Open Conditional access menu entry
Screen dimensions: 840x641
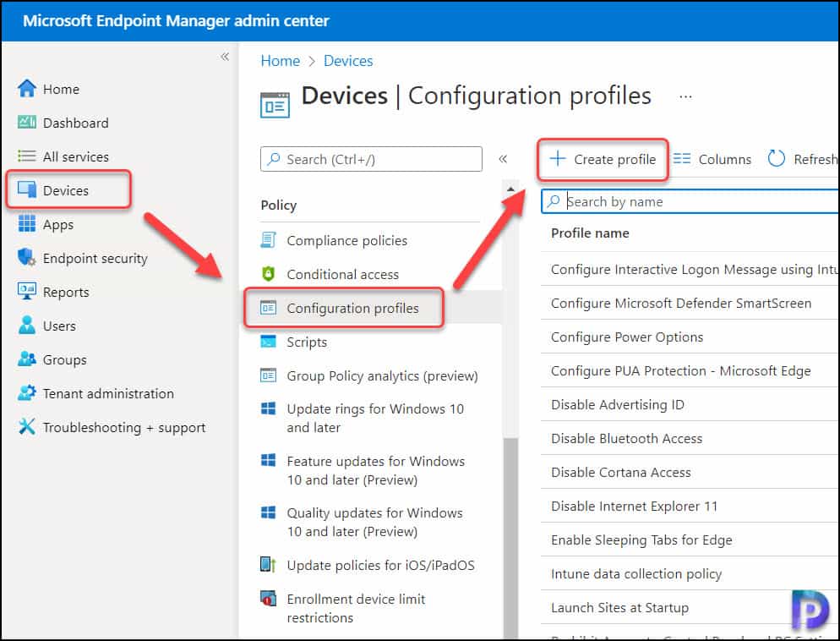pyautogui.click(x=342, y=274)
